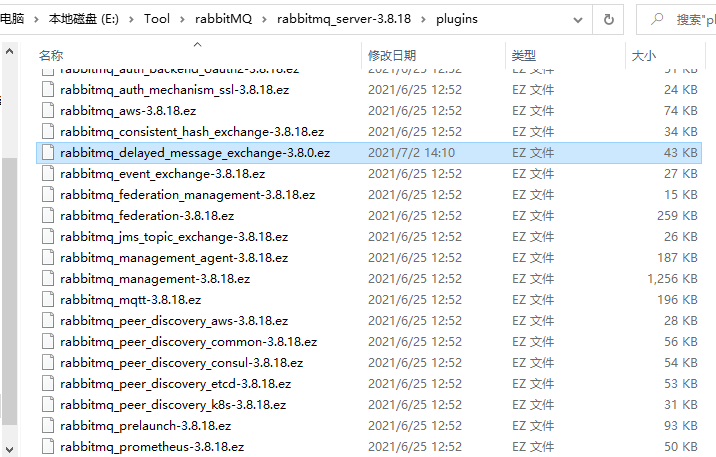Select file rabbitmq_peer_discovery_consul-3.8.18.ez
Image resolution: width=716 pixels, height=457 pixels.
click(x=181, y=362)
